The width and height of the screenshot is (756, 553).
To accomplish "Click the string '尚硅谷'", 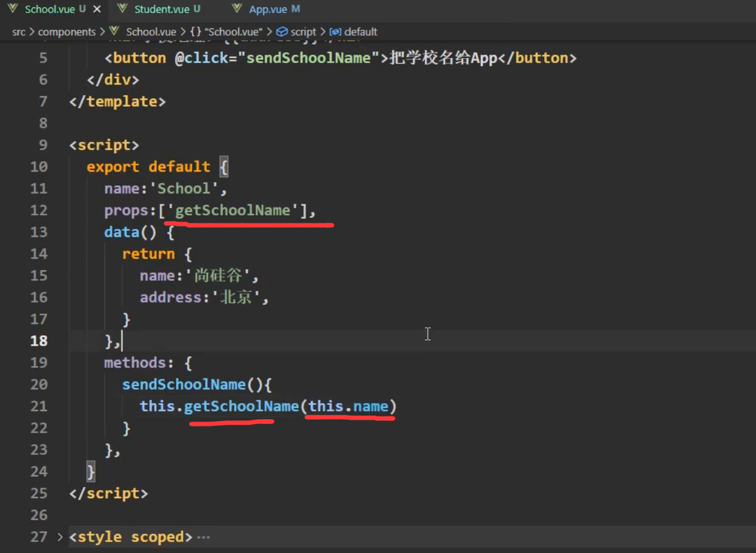I will click(x=218, y=275).
